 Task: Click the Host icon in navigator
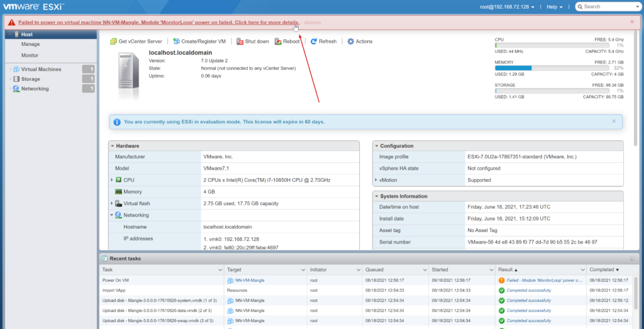point(16,35)
